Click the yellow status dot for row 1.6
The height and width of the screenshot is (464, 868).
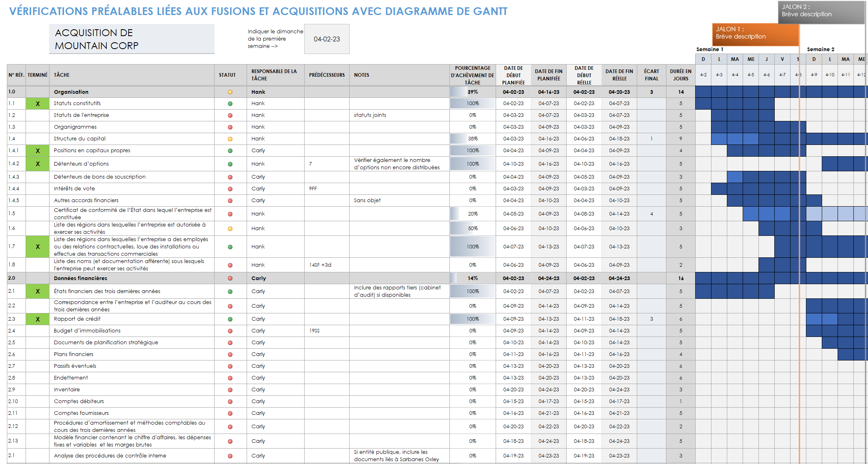point(230,229)
